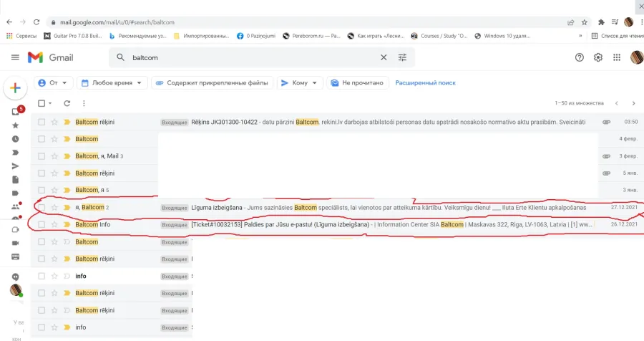Open Список для чтения reading list
This screenshot has height=341, width=644.
(618, 36)
